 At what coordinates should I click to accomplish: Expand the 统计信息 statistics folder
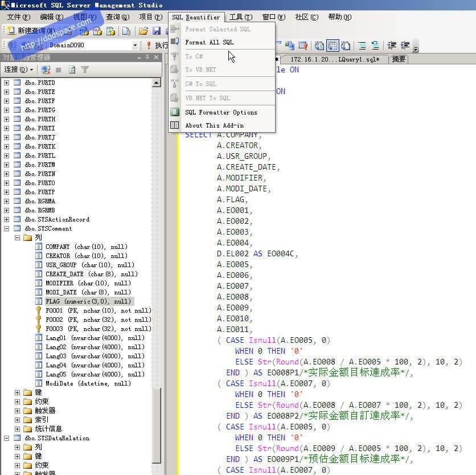pos(17,429)
